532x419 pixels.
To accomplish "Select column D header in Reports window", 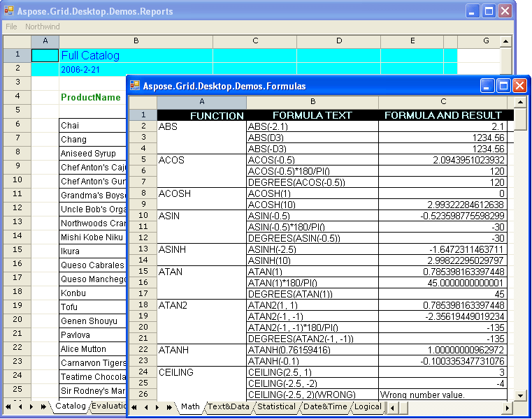I will point(339,41).
